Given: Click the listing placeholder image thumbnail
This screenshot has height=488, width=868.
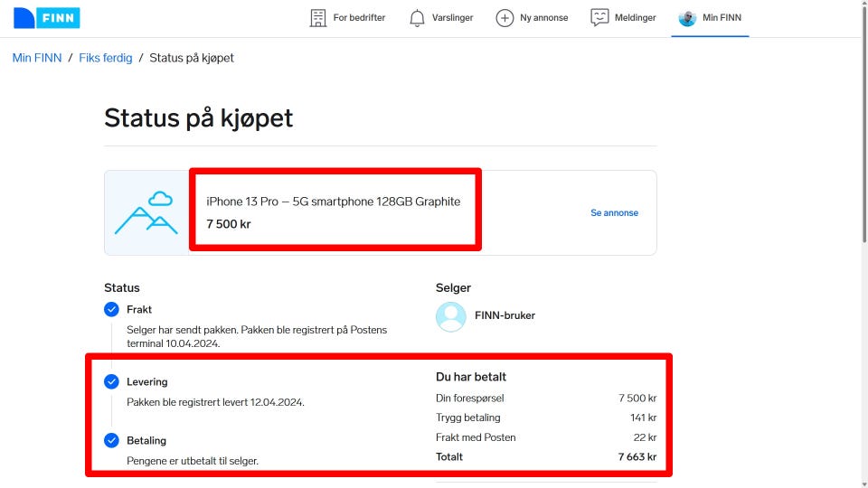Looking at the screenshot, I should click(146, 213).
